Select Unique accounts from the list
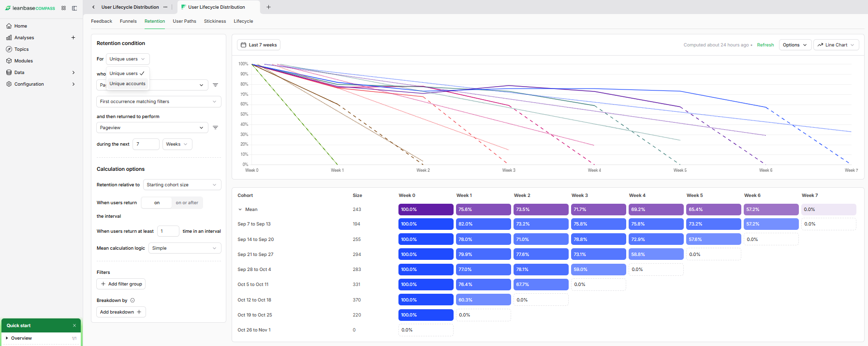Image resolution: width=868 pixels, height=346 pixels. pos(127,84)
